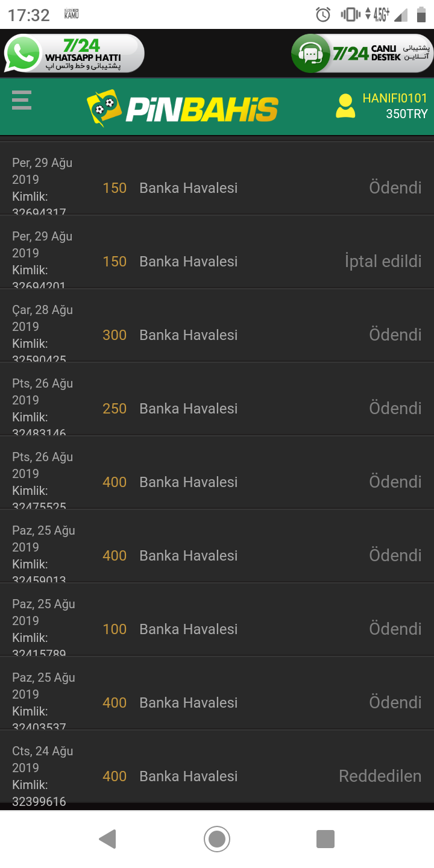Image resolution: width=434 pixels, height=868 pixels.
Task: Open the hamburger menu icon
Action: pos(21,100)
